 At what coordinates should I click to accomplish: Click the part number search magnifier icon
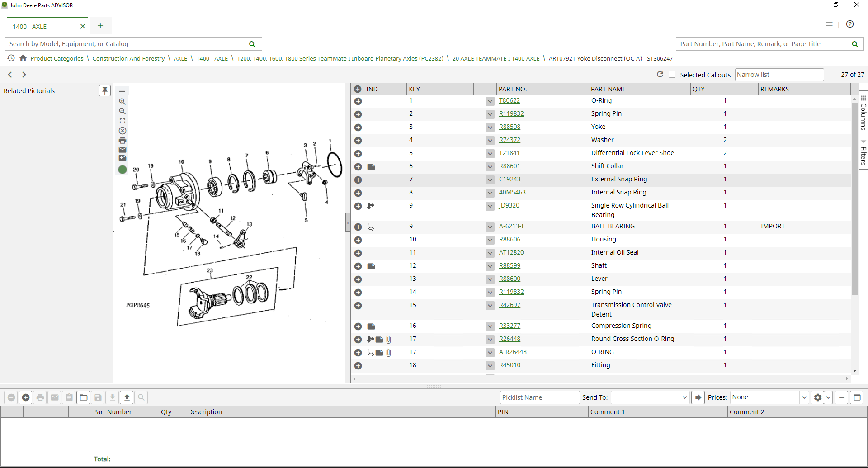[854, 44]
